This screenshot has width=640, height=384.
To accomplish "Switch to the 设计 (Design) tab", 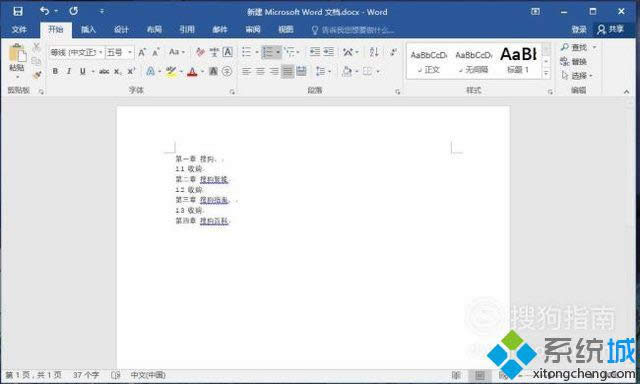I will coord(121,29).
